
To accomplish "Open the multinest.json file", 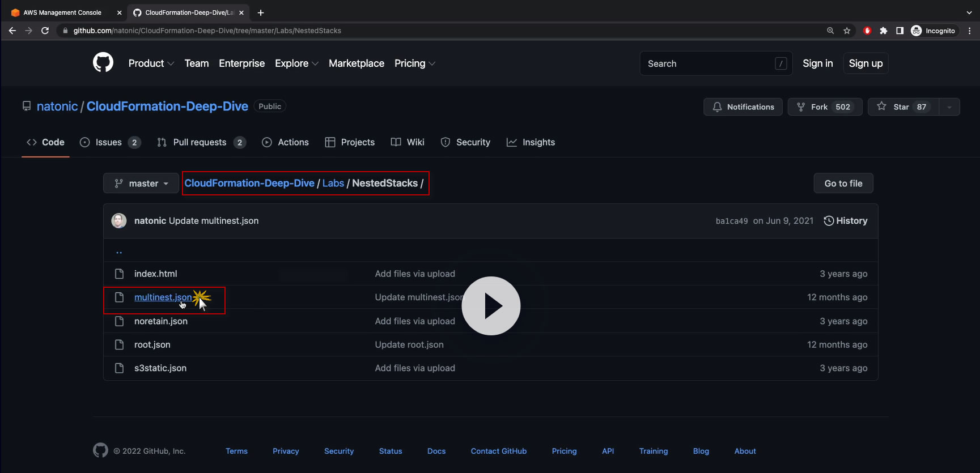I will (x=163, y=297).
